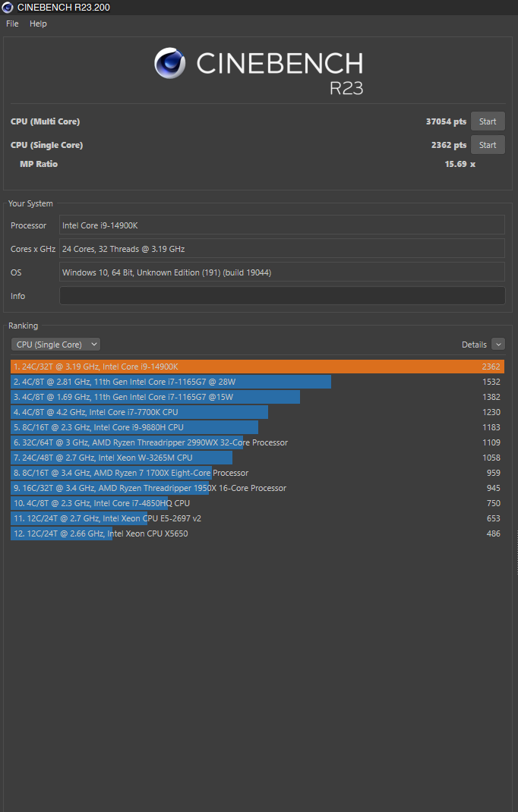
Task: Select ranking row i7-1165G7 @15W
Action: (257, 397)
